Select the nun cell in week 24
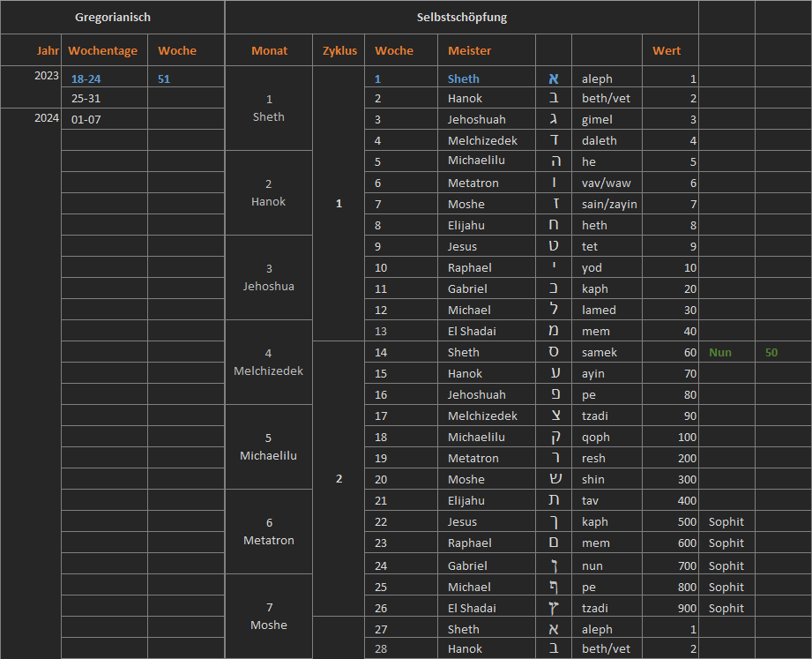812x659 pixels. (x=607, y=565)
